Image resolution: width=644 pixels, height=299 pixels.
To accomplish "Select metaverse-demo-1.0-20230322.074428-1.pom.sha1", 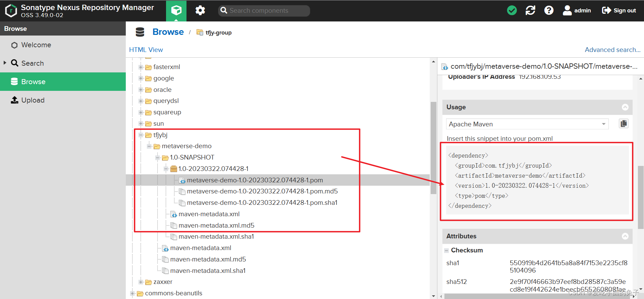I will tap(262, 203).
